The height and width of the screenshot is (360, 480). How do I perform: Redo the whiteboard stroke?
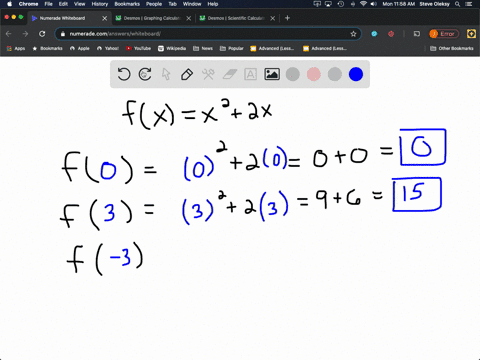coord(145,74)
